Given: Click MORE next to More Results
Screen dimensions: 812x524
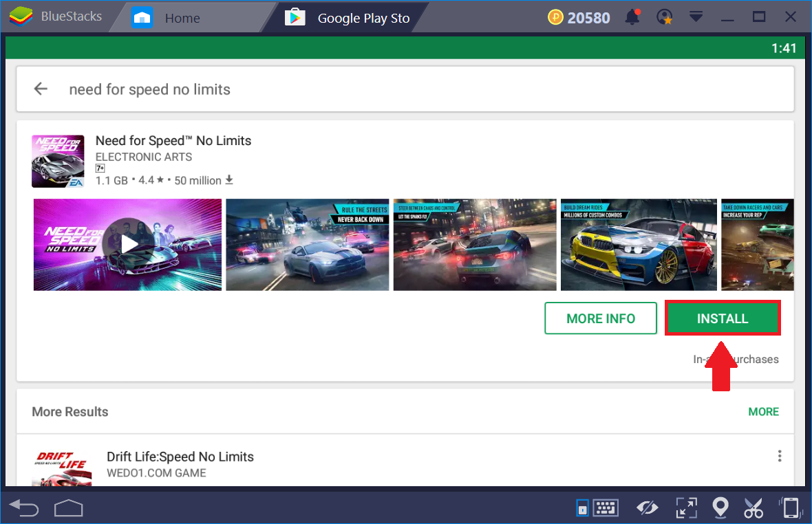Looking at the screenshot, I should click(763, 412).
